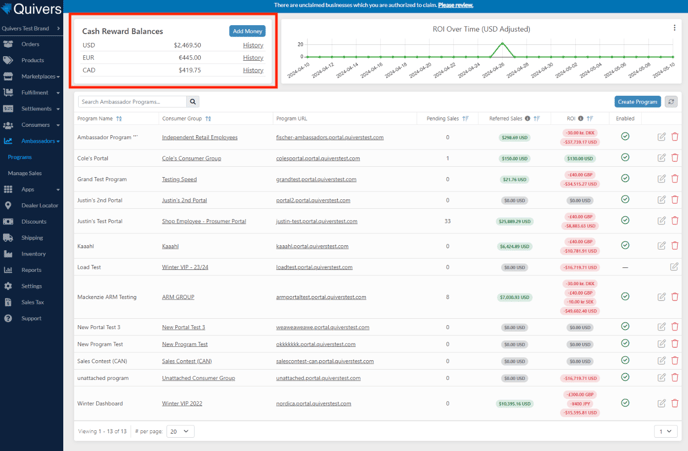Open the ROI chart options menu

[674, 28]
